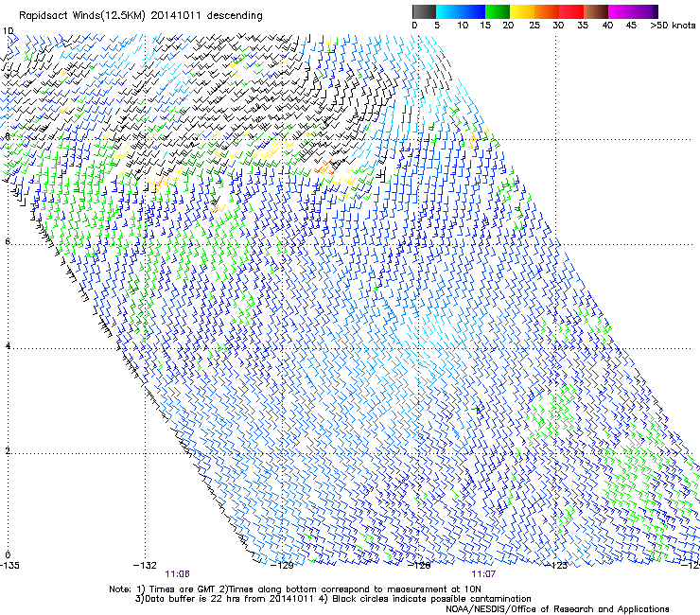Screen dimensions: 700x615
Task: Click the '>50 knots' legend label
Action: coord(673,25)
